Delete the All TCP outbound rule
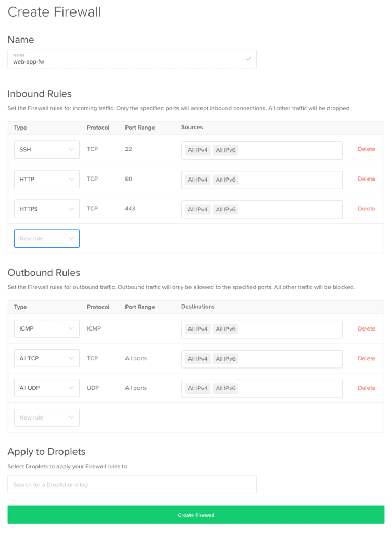 point(366,359)
